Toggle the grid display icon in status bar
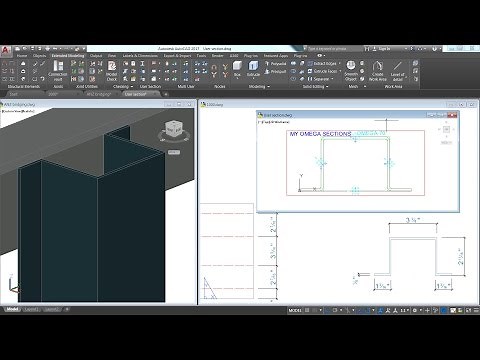 pos(307,310)
